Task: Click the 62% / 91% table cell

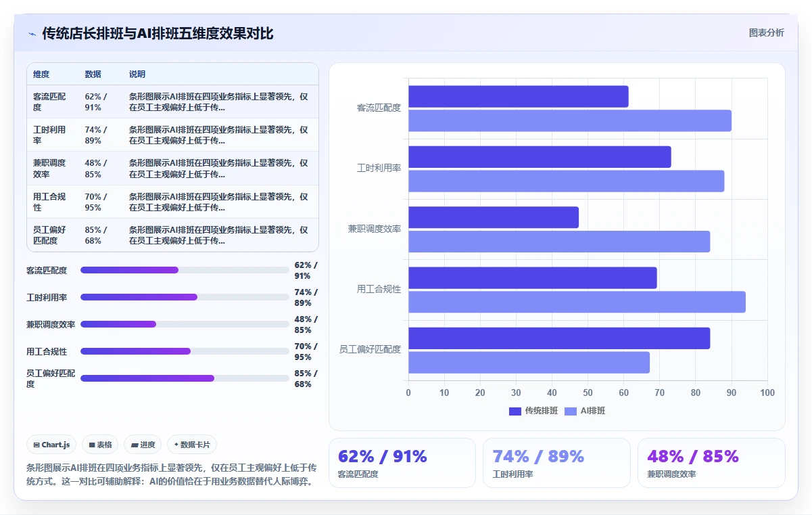Action: pyautogui.click(x=101, y=102)
